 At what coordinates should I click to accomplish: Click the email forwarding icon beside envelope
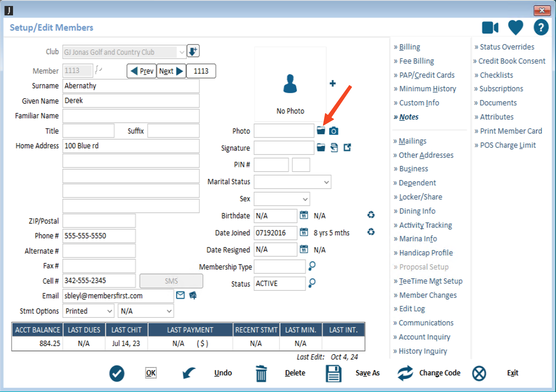click(x=193, y=295)
